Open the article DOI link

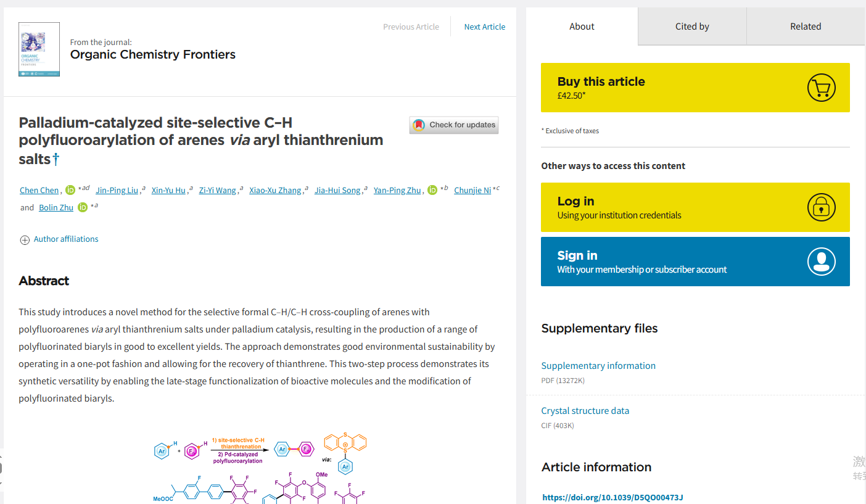pos(613,497)
